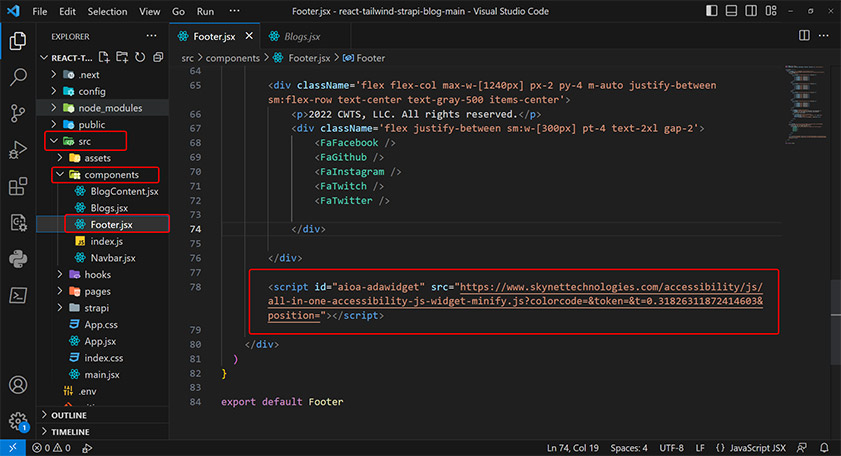
Task: Open the notifications bell
Action: 824,447
